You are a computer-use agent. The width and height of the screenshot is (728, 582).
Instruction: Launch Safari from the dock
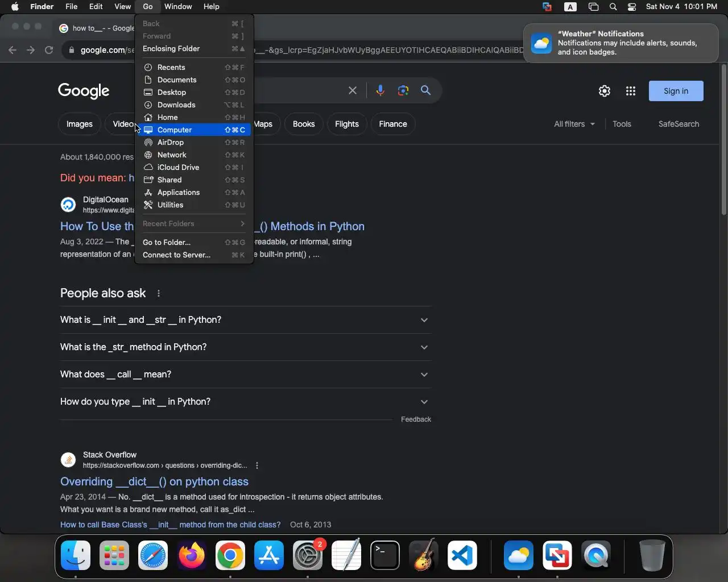pos(153,555)
